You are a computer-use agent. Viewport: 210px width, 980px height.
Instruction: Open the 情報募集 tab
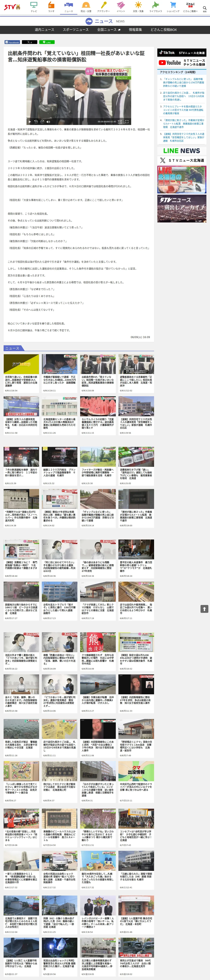[x=135, y=30]
